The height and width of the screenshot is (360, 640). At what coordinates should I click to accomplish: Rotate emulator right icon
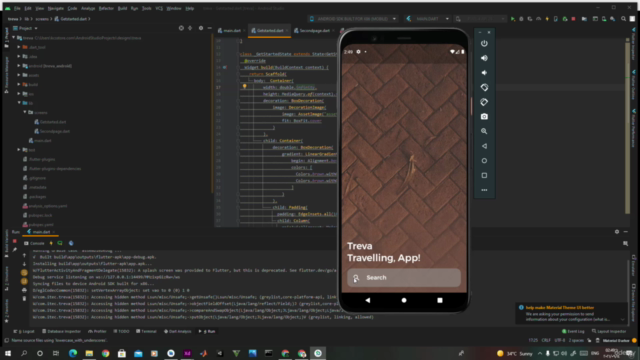(x=484, y=102)
